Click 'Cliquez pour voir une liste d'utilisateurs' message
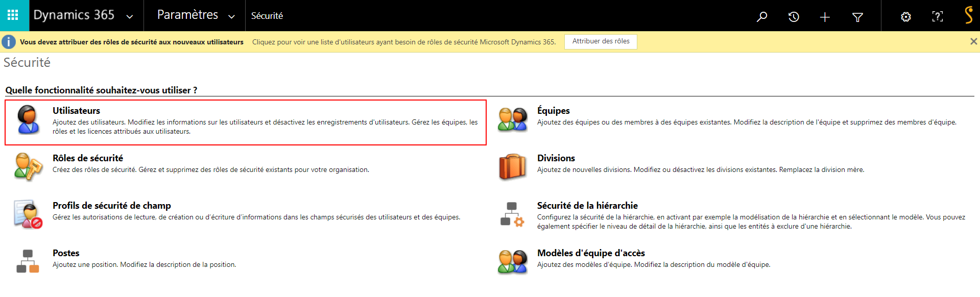Image resolution: width=980 pixels, height=297 pixels. click(x=404, y=42)
